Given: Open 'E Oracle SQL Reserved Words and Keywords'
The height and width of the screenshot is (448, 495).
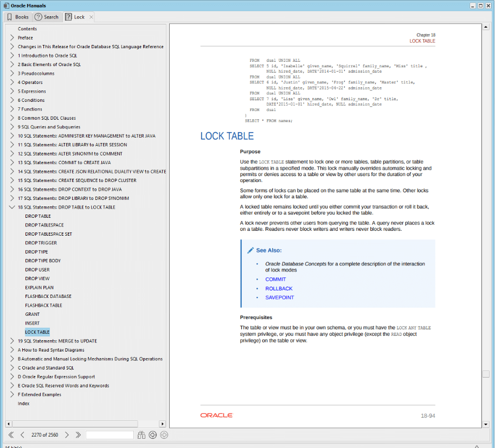Looking at the screenshot, I should pos(63,386).
